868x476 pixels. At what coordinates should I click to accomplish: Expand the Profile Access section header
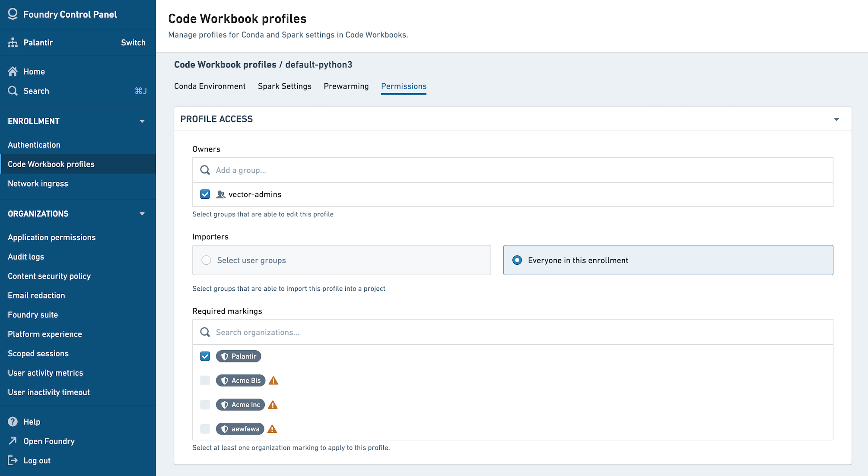coord(837,119)
